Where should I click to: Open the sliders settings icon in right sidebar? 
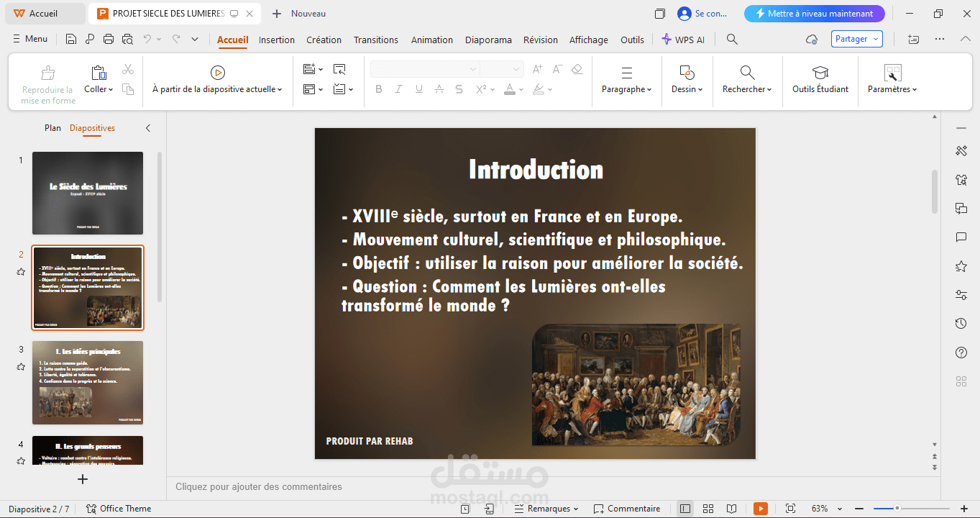point(961,295)
